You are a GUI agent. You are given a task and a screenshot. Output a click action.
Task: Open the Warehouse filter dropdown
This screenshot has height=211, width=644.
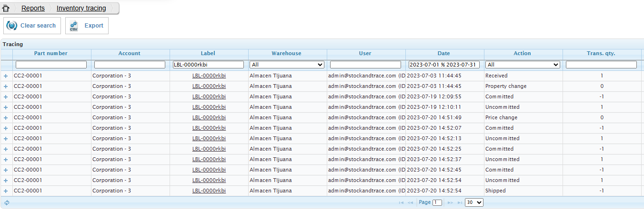pos(287,65)
